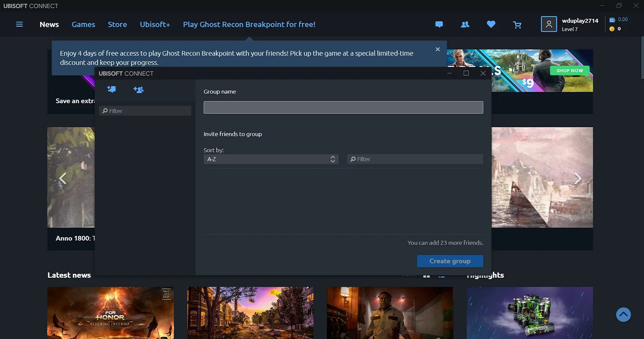Open the For Honor Reigning Inferno news thumbnail

click(x=111, y=313)
